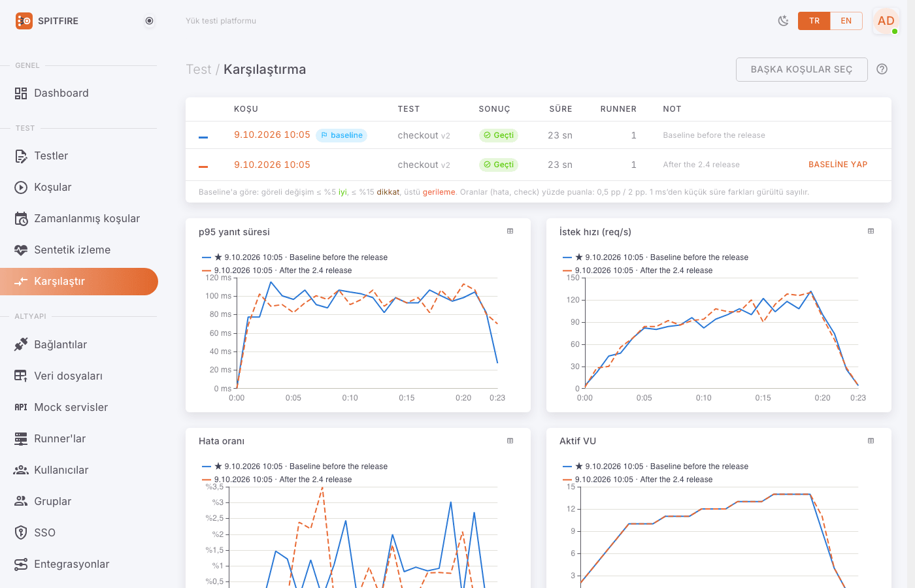The width and height of the screenshot is (915, 588).
Task: Open the help question-mark icon
Action: pyautogui.click(x=882, y=69)
